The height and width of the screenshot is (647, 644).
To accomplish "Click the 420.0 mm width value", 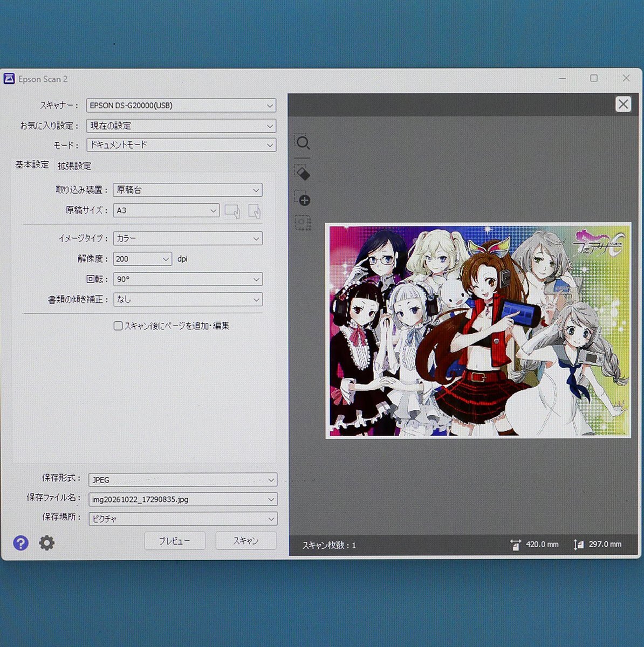I will point(542,545).
